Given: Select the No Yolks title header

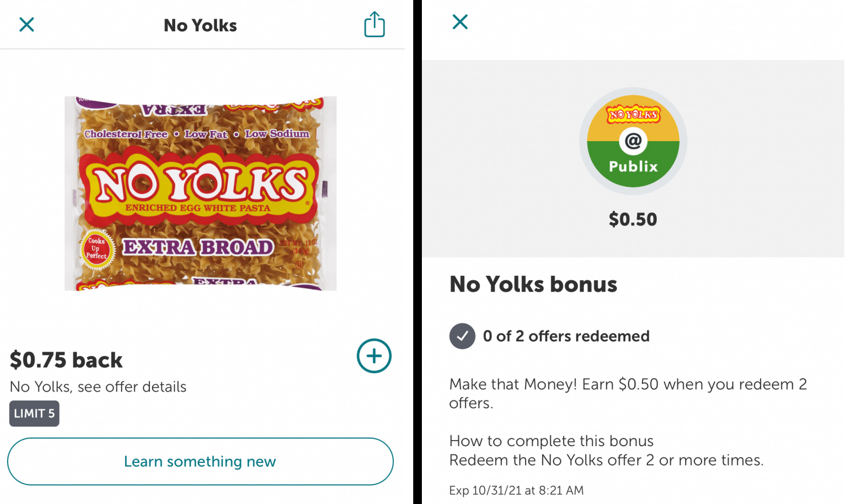Looking at the screenshot, I should point(200,25).
